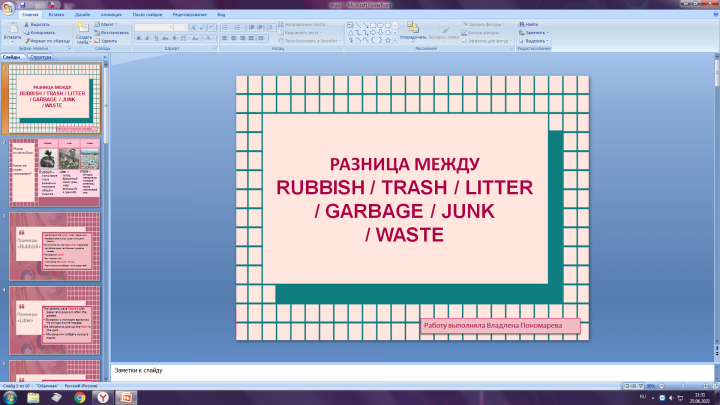Increase the list indent level
Viewport: 720px width, 405px height.
pos(260,28)
